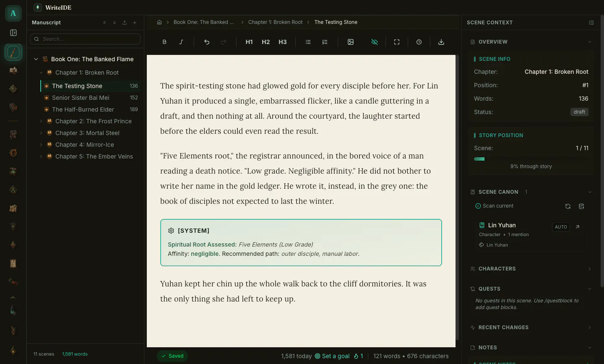The height and width of the screenshot is (364, 604).
Task: Open the Lin Yuhan character card
Action: click(x=531, y=235)
